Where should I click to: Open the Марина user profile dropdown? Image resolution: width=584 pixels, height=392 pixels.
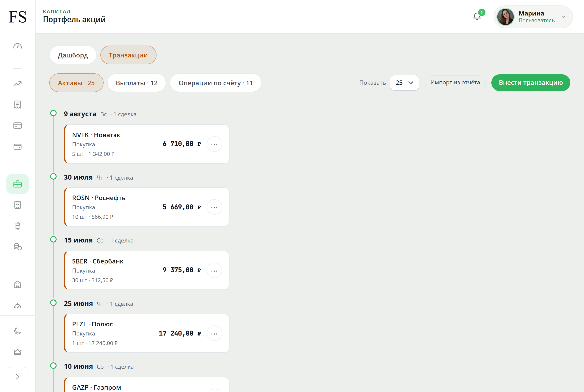(x=533, y=17)
